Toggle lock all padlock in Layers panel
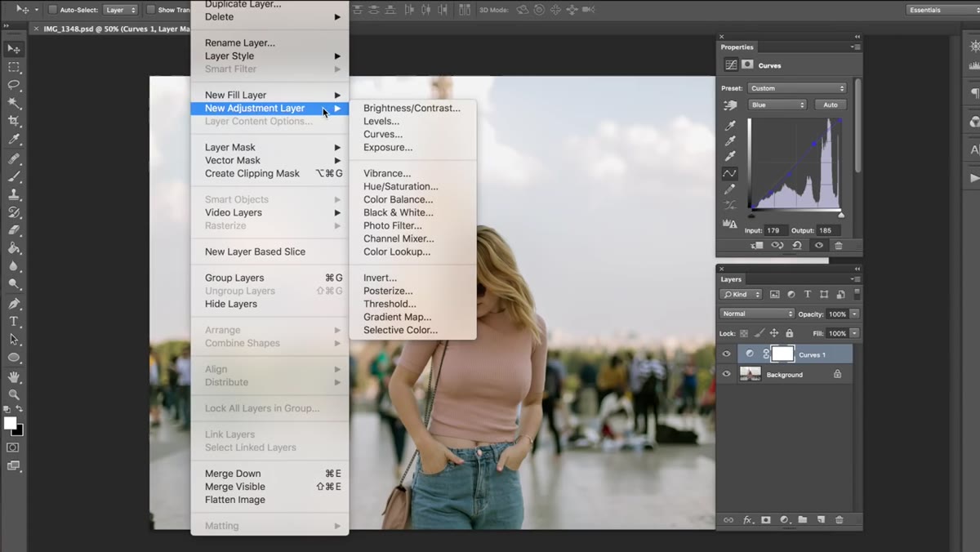This screenshot has width=980, height=552. 789,333
